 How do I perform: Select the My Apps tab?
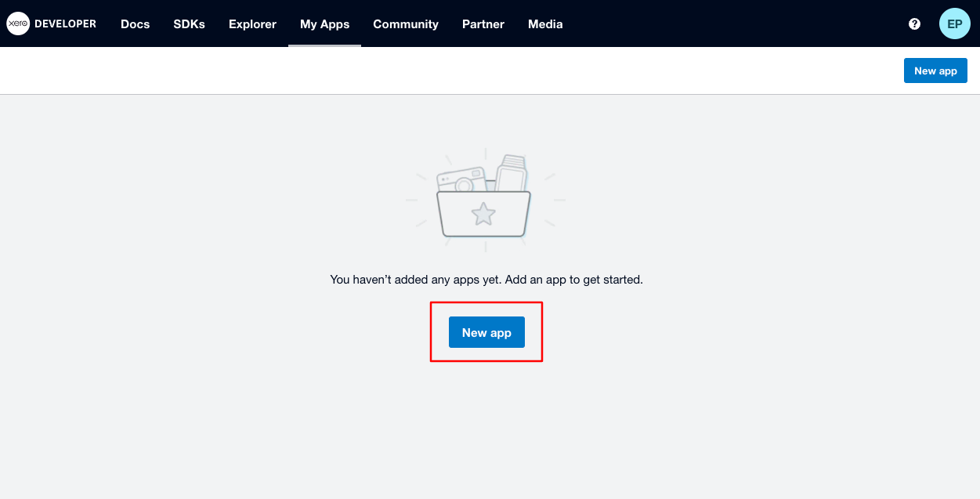point(324,24)
